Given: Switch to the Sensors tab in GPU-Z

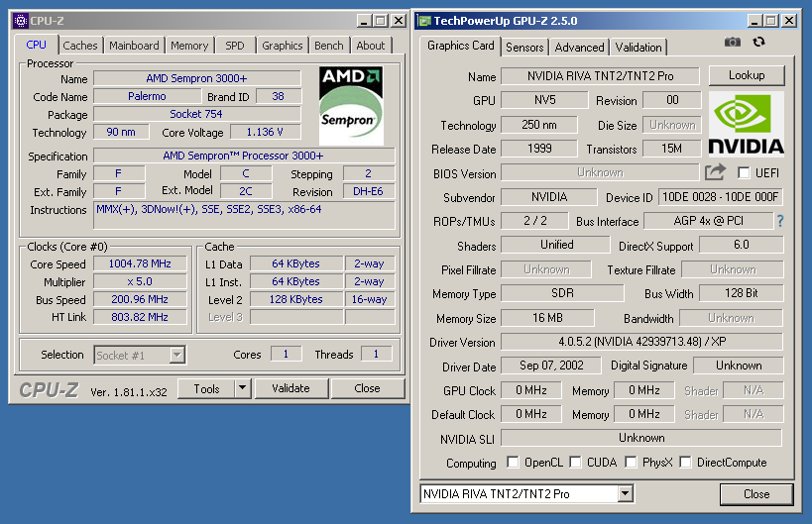Looking at the screenshot, I should 524,48.
